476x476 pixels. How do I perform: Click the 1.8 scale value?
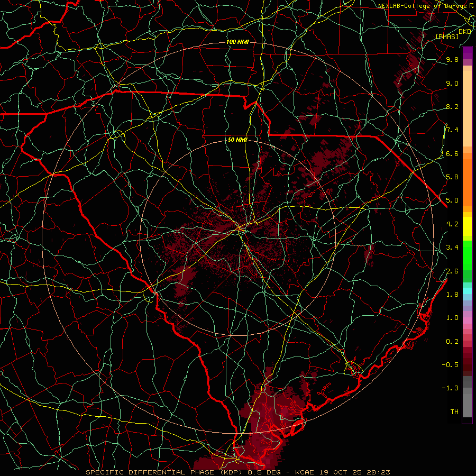tap(452, 295)
